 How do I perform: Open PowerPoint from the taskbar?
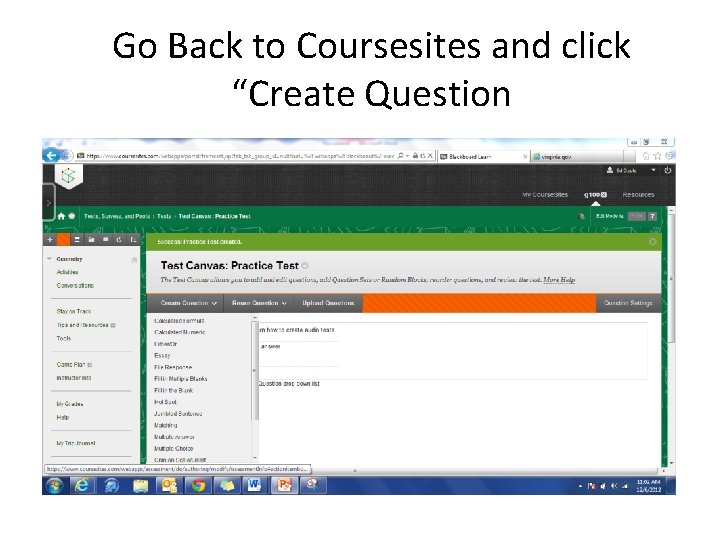284,485
